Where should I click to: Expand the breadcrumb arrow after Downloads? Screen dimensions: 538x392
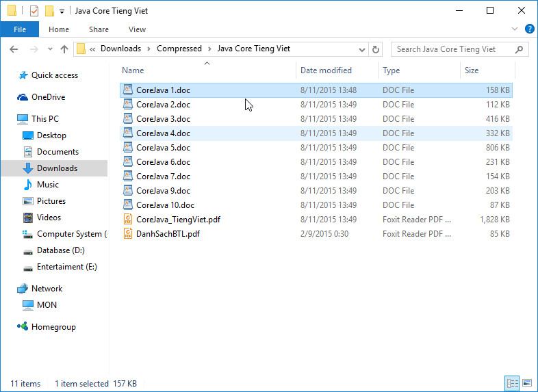point(149,49)
